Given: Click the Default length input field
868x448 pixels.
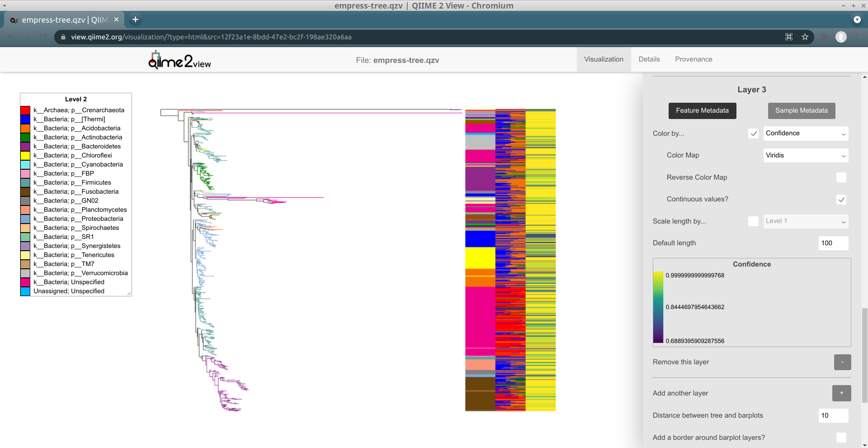Looking at the screenshot, I should 832,243.
